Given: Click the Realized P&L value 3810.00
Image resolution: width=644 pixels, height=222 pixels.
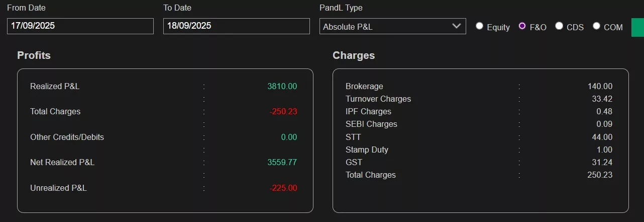Looking at the screenshot, I should tap(282, 87).
